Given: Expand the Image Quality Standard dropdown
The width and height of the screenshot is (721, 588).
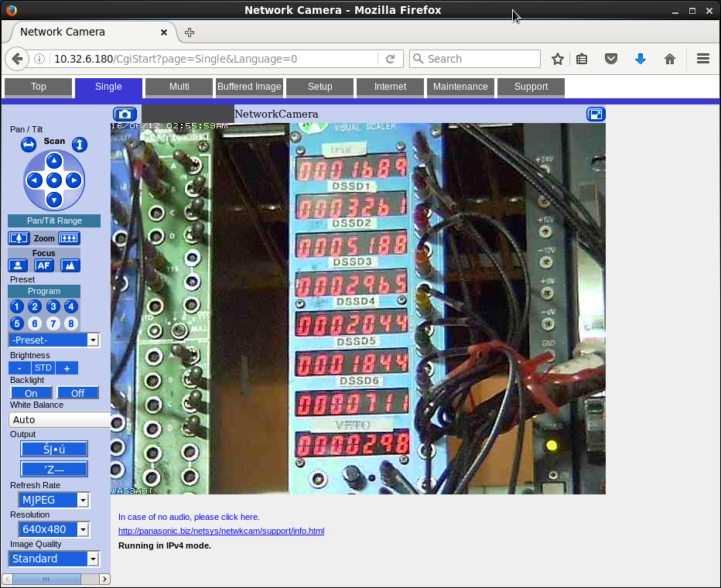Looking at the screenshot, I should pos(54,559).
